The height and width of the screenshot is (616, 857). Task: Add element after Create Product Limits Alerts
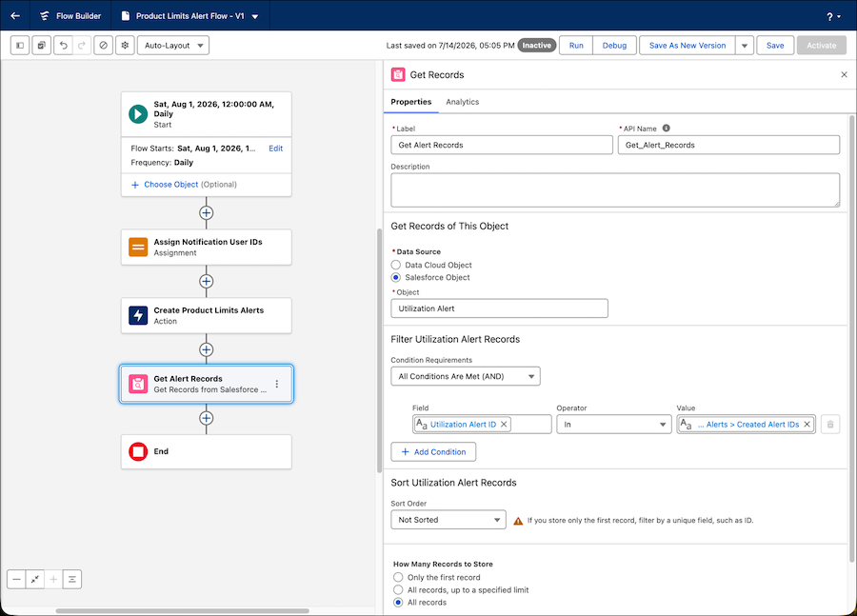tap(206, 349)
